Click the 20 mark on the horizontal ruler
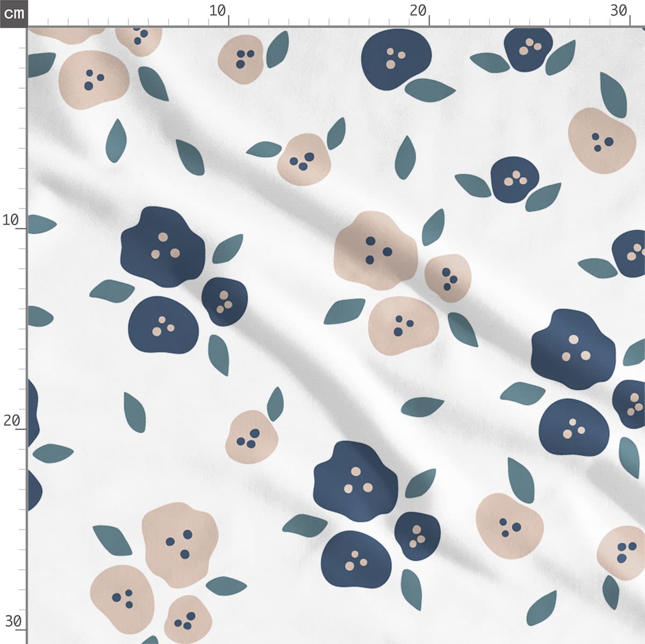The image size is (645, 644). [418, 12]
